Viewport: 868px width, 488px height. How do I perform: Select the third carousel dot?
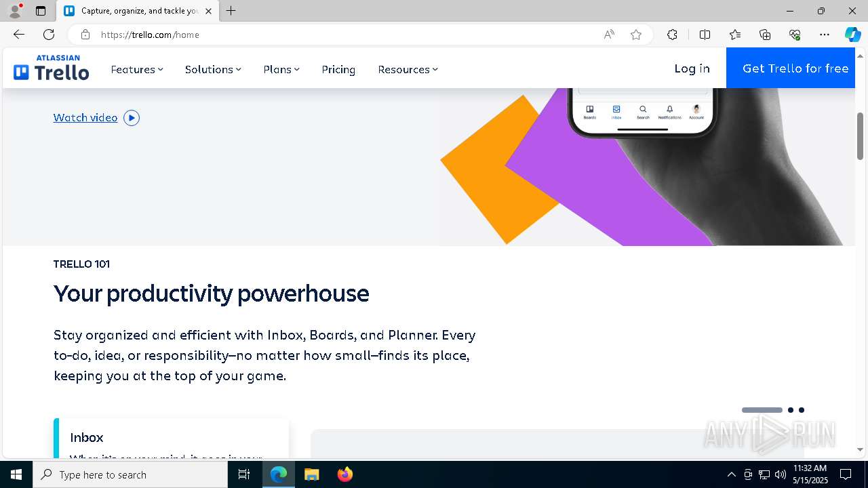click(802, 410)
